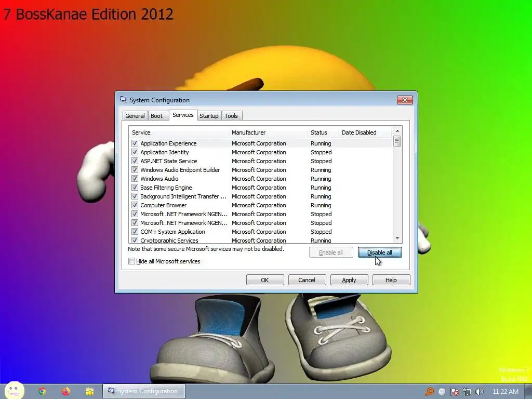Click the services list scrollbar thumb
532x399 pixels.
pos(397,141)
